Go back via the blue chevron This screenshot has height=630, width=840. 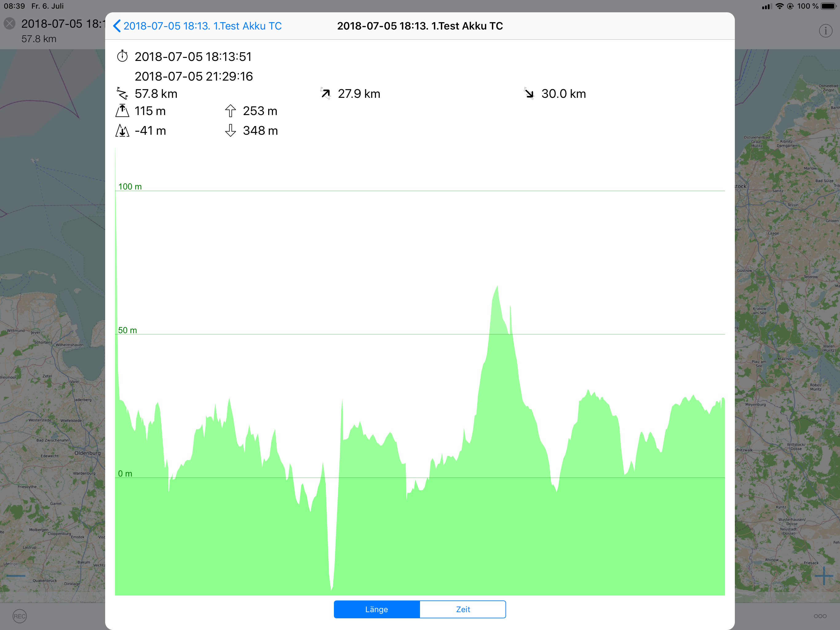(x=117, y=26)
